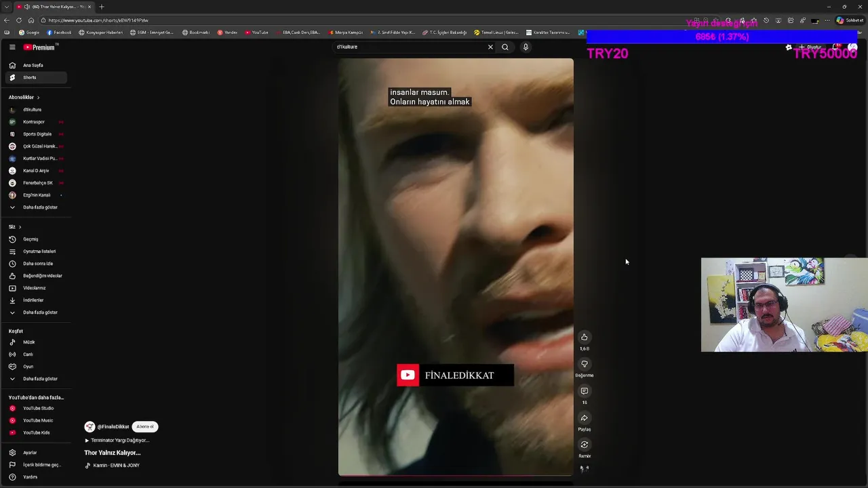Share the short via Paylaş
868x488 pixels.
584,418
